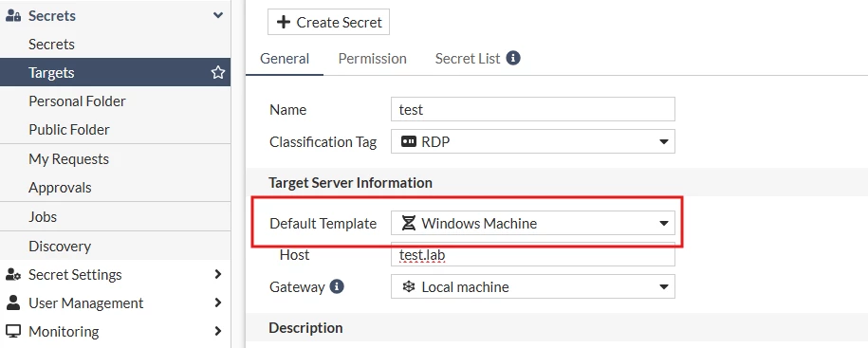Image resolution: width=868 pixels, height=348 pixels.
Task: Open the Gateway dropdown
Action: (x=533, y=286)
